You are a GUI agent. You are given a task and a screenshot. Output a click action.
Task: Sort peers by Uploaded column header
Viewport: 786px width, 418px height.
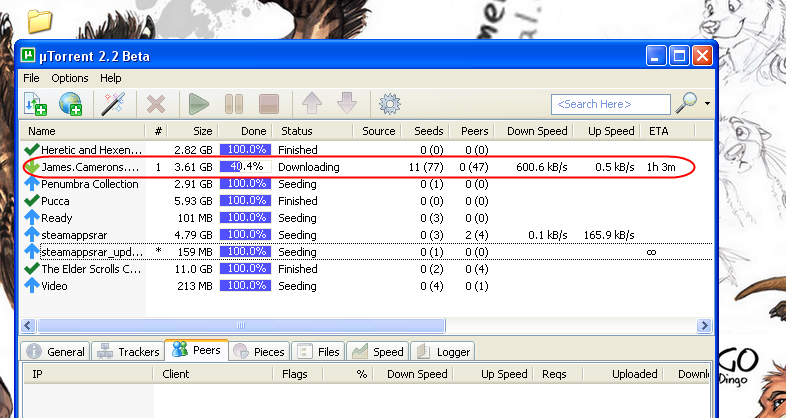623,374
